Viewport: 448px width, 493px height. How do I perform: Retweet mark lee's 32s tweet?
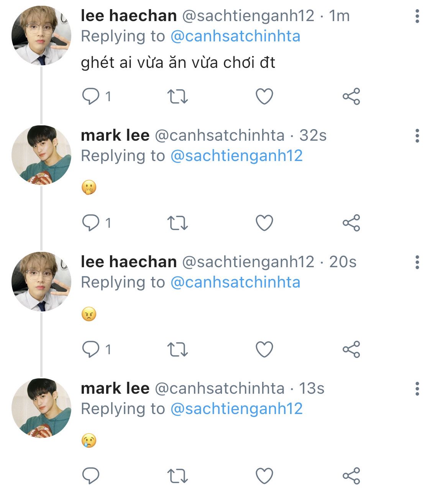click(x=178, y=223)
